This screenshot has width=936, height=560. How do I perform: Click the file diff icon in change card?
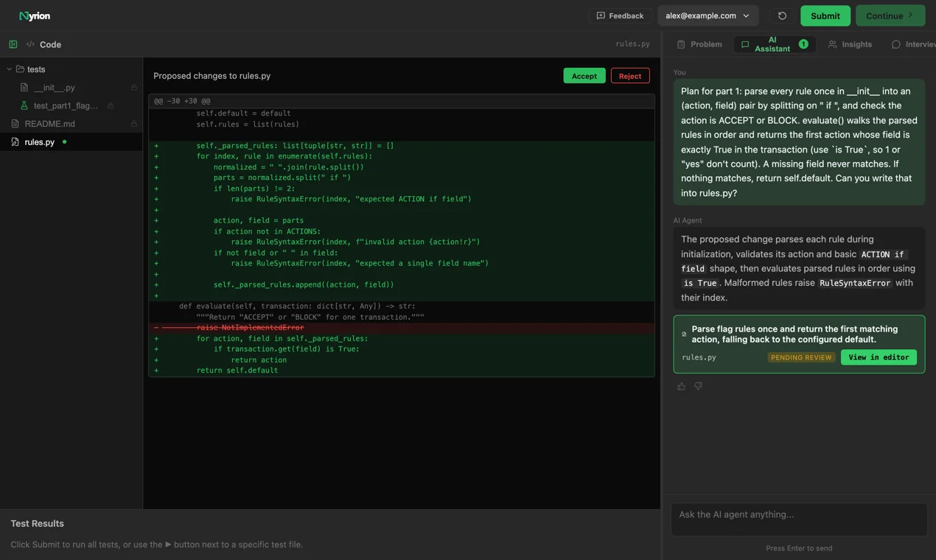(x=684, y=335)
